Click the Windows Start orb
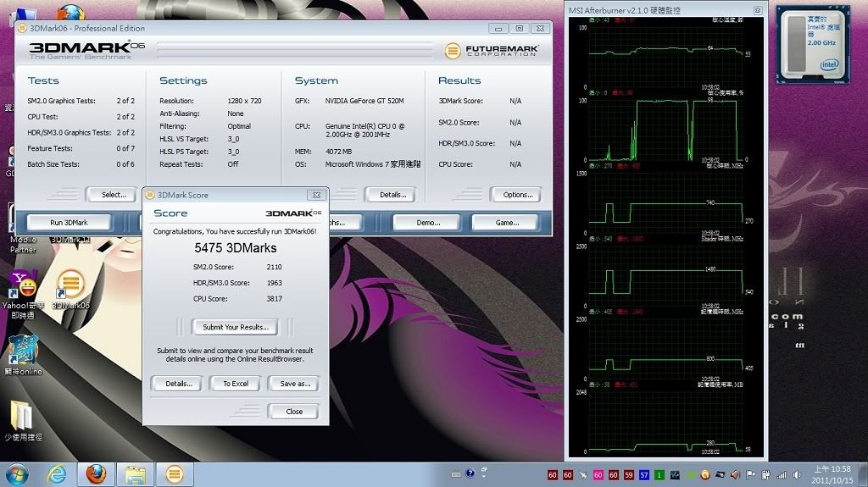 (17, 473)
